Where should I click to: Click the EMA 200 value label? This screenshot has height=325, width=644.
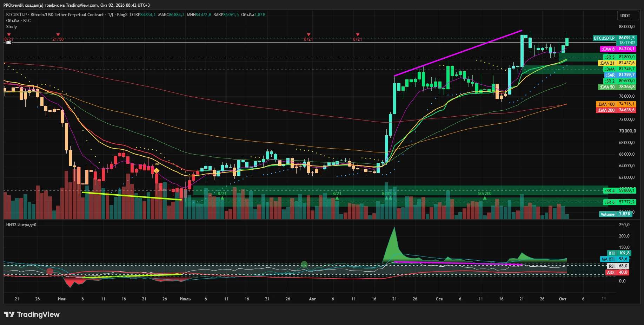[616, 110]
